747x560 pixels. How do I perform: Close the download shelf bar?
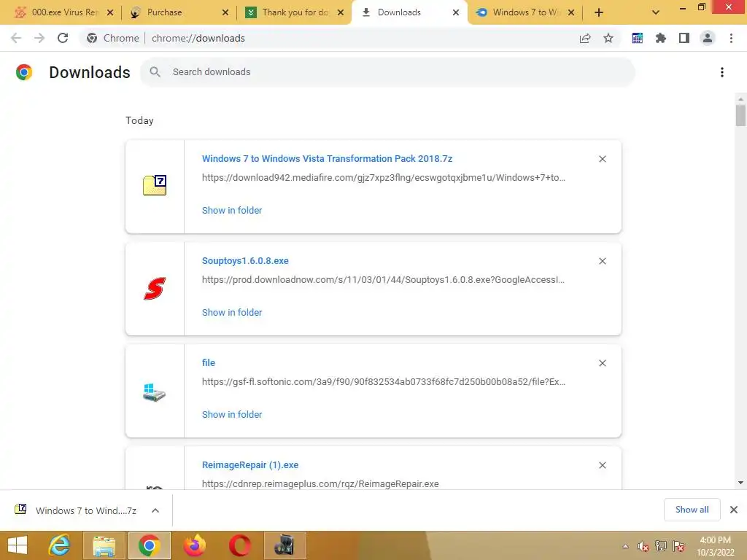coord(734,510)
